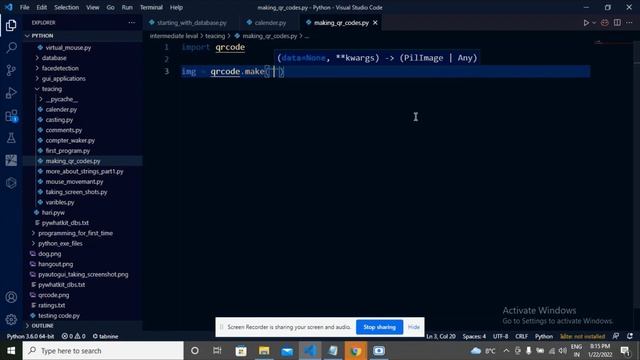The height and width of the screenshot is (360, 640).
Task: Open the Manage gear icon
Action: pos(11,319)
